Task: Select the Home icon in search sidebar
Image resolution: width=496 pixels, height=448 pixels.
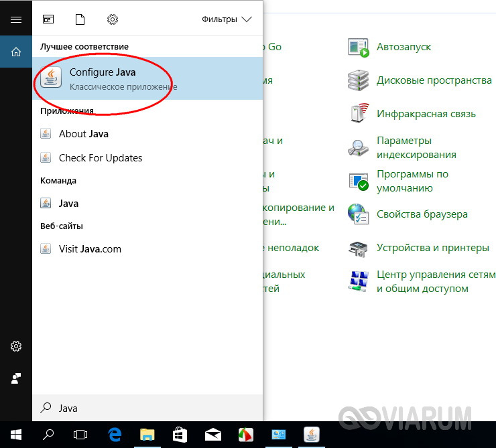Action: 16,52
